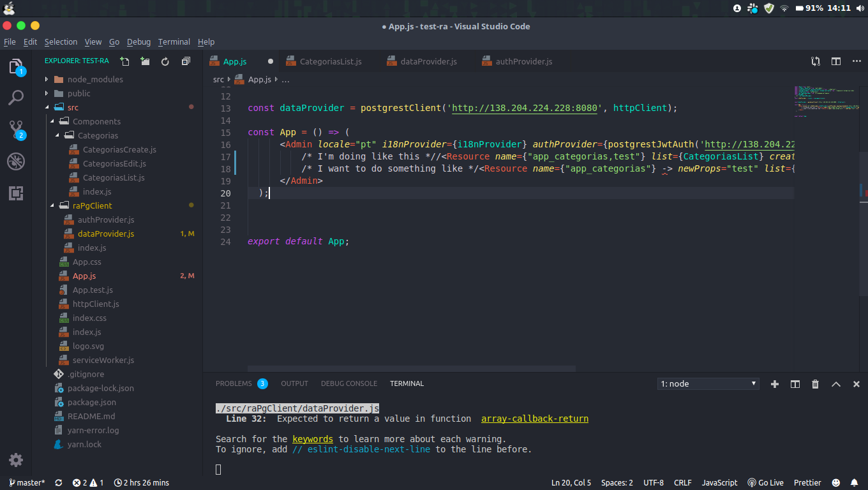Open the Manage settings gear

[x=15, y=460]
